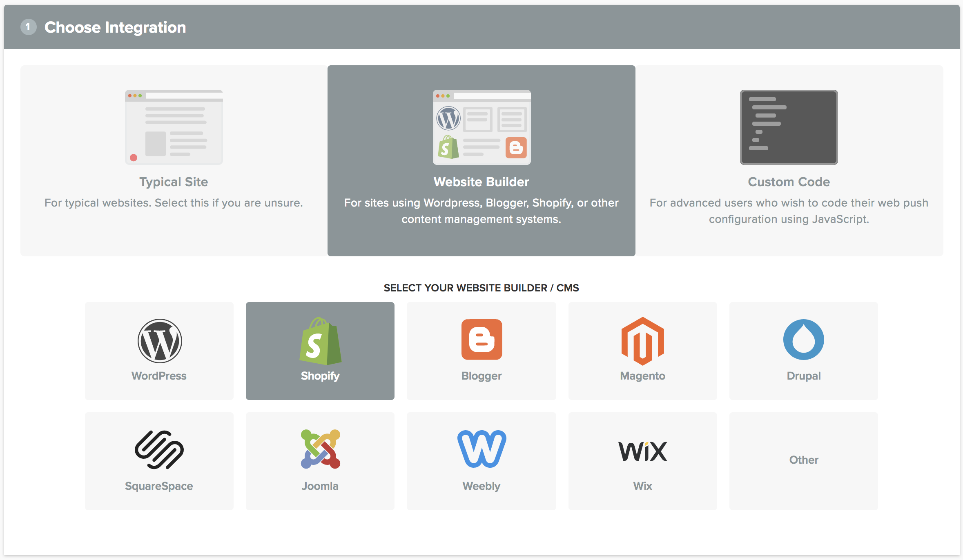Click the Choose Integration step header
Image resolution: width=963 pixels, height=560 pixels.
(116, 27)
